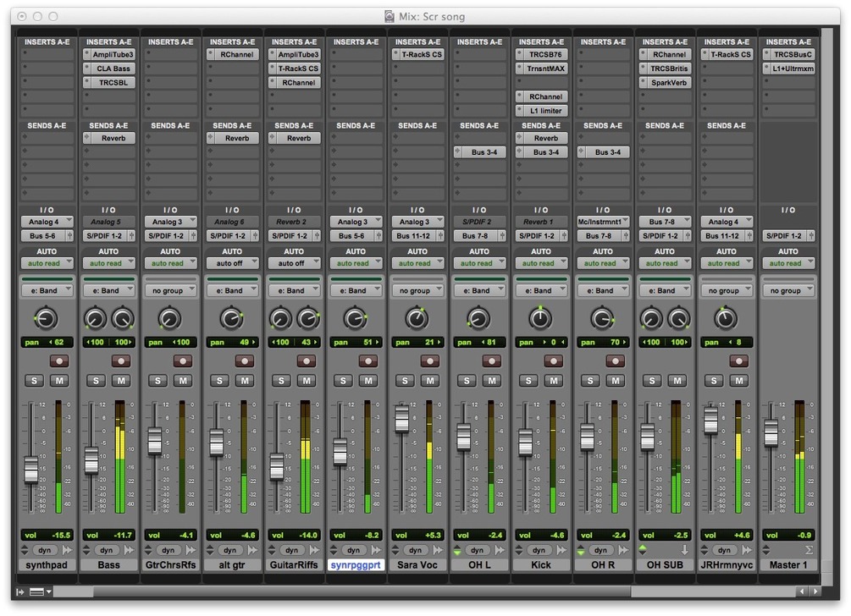Solo the Sara Voc track
Screen dimensions: 851x616
tap(405, 381)
